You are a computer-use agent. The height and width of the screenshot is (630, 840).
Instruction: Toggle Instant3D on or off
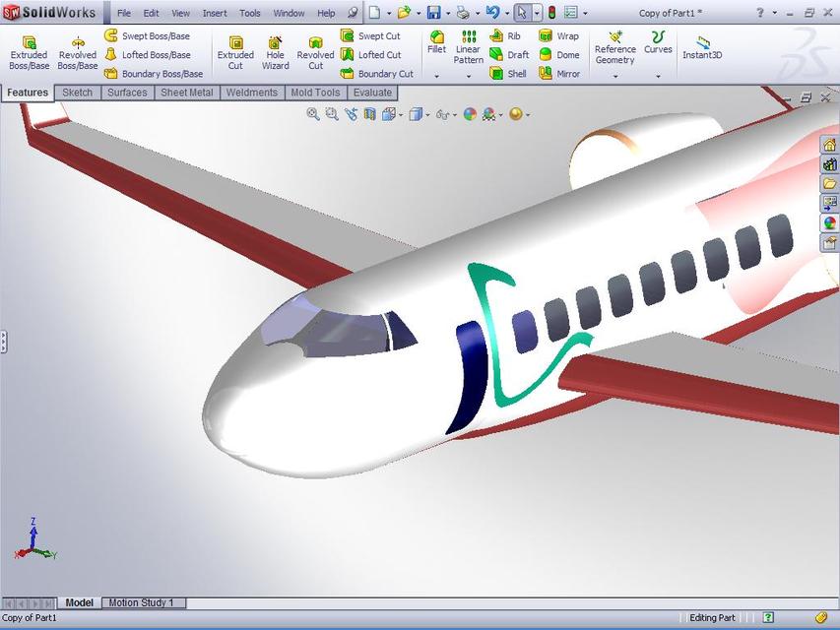tap(702, 49)
